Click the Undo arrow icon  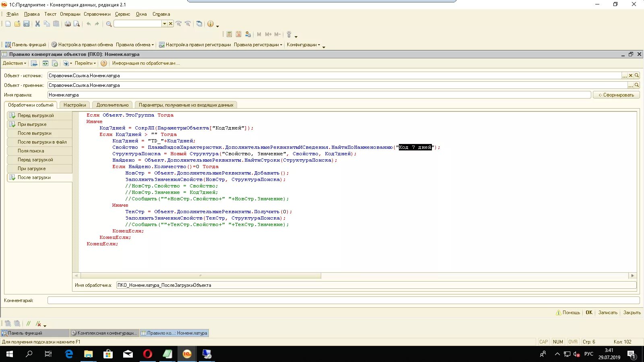coord(89,24)
